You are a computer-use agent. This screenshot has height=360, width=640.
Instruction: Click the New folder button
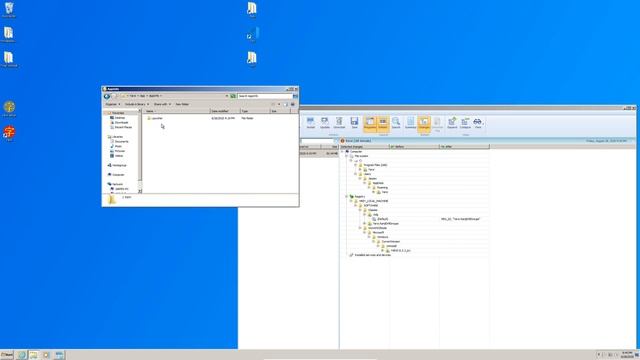tap(182, 104)
